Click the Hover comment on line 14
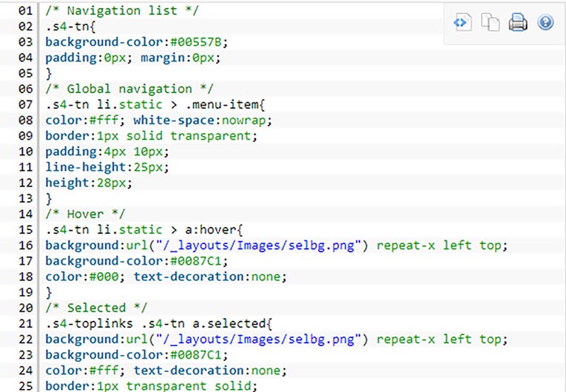Viewport: 566px width, 392px height. pyautogui.click(x=85, y=214)
